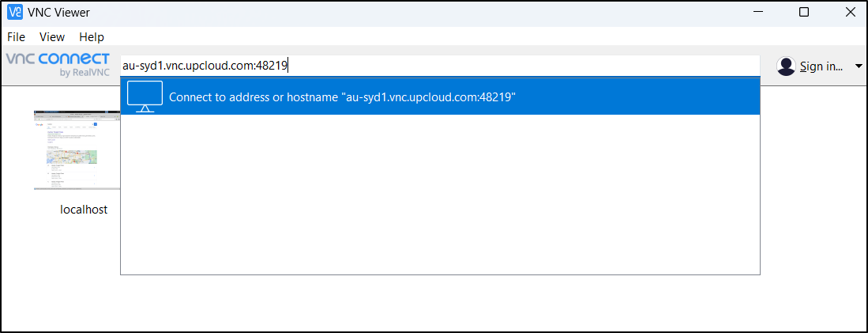Click the VNC Connect logo
The height and width of the screenshot is (333, 868).
tap(58, 60)
